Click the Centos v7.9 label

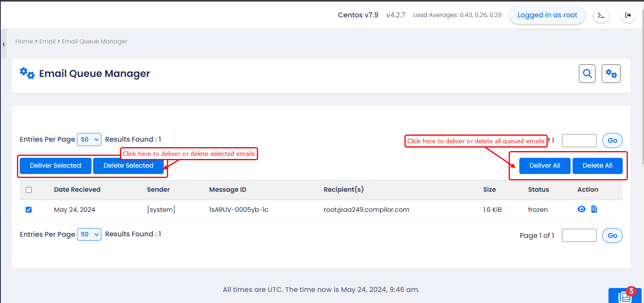(x=358, y=15)
